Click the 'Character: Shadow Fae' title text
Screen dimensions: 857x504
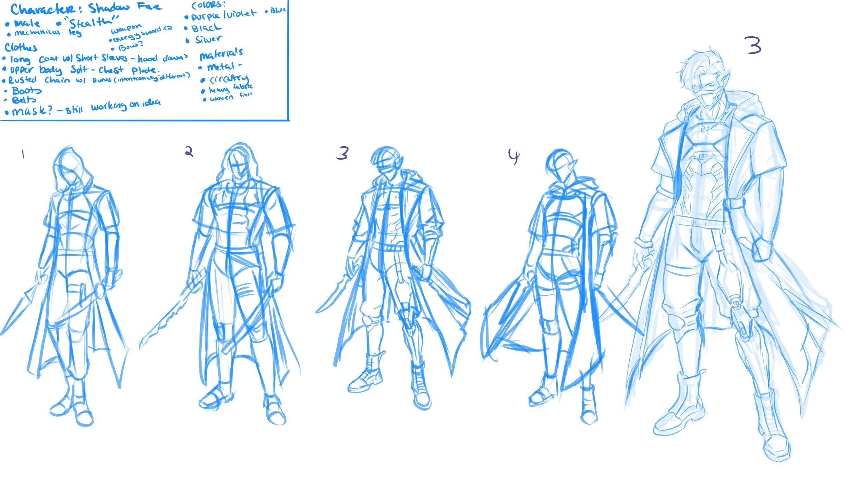(86, 9)
